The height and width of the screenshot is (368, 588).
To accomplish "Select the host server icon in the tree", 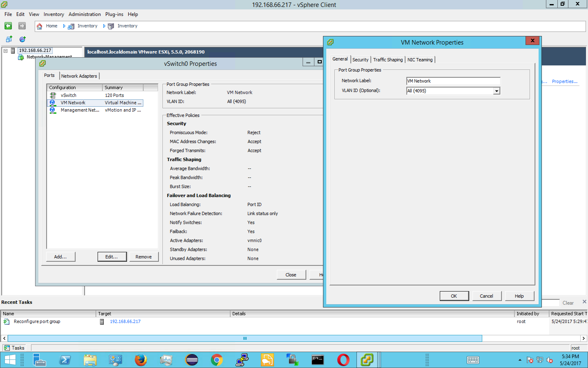I will tap(13, 51).
